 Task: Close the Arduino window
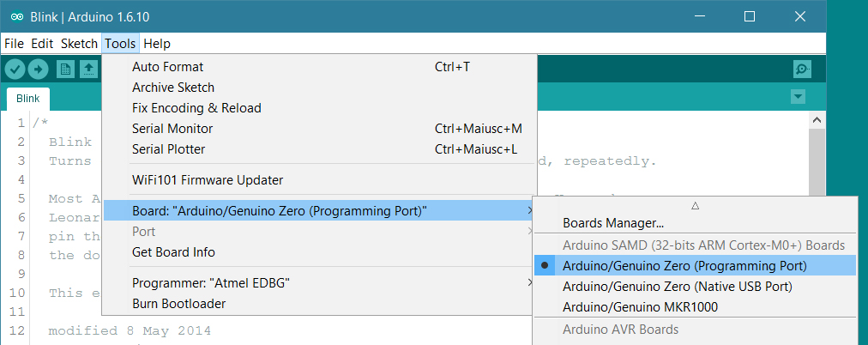[800, 16]
